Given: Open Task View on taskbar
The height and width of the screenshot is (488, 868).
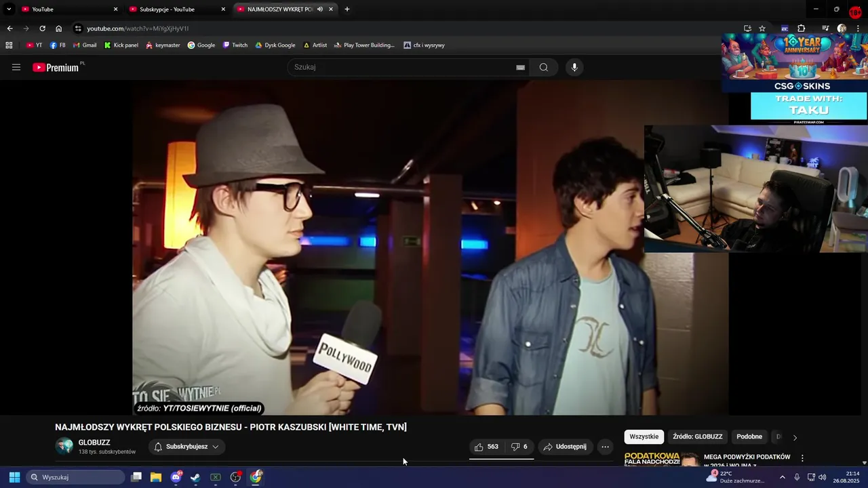Looking at the screenshot, I should 136,477.
